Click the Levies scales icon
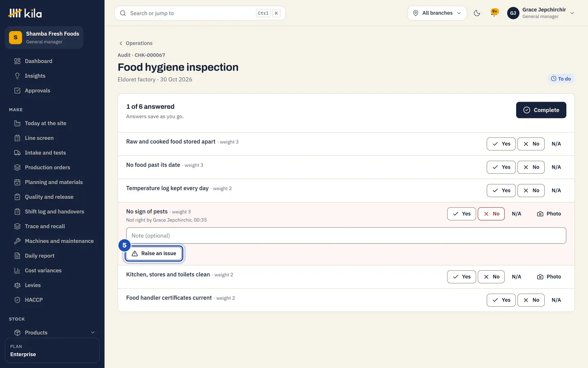Screen dimensions: 588x368 (17, 285)
